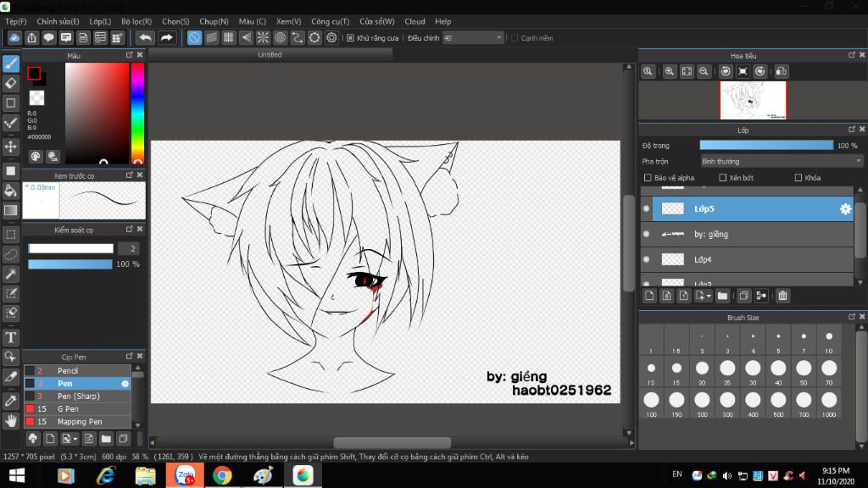The width and height of the screenshot is (868, 488).
Task: Delete the layer with trash icon
Action: tap(782, 296)
